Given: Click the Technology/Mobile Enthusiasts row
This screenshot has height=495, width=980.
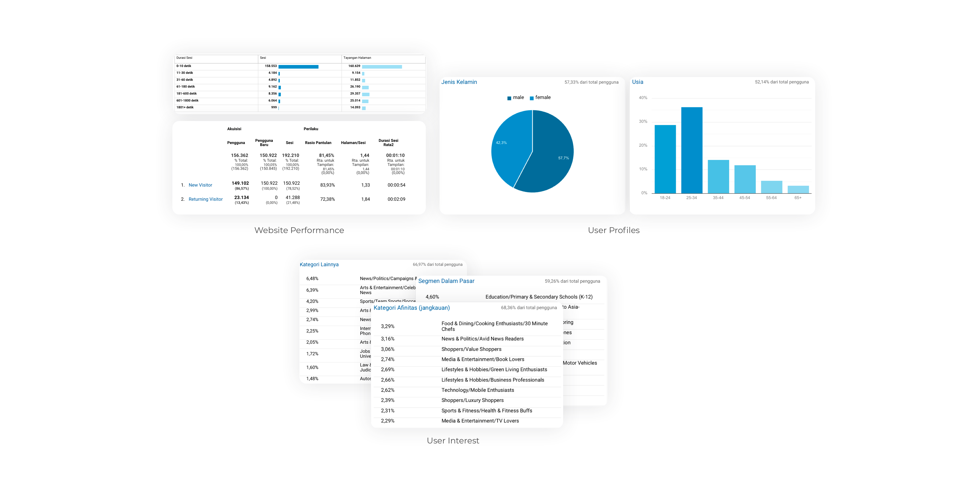Looking at the screenshot, I should [478, 390].
